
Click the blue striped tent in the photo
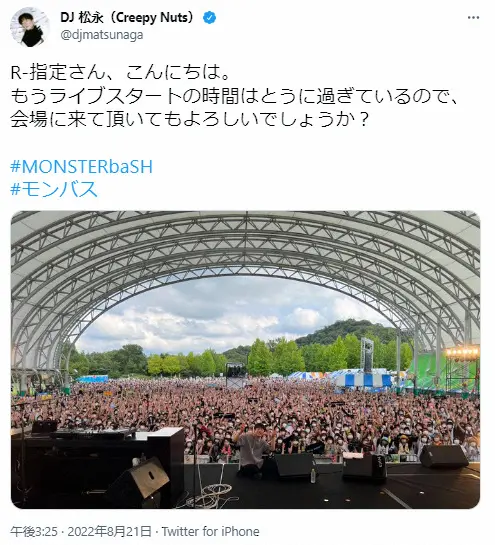coord(362,380)
